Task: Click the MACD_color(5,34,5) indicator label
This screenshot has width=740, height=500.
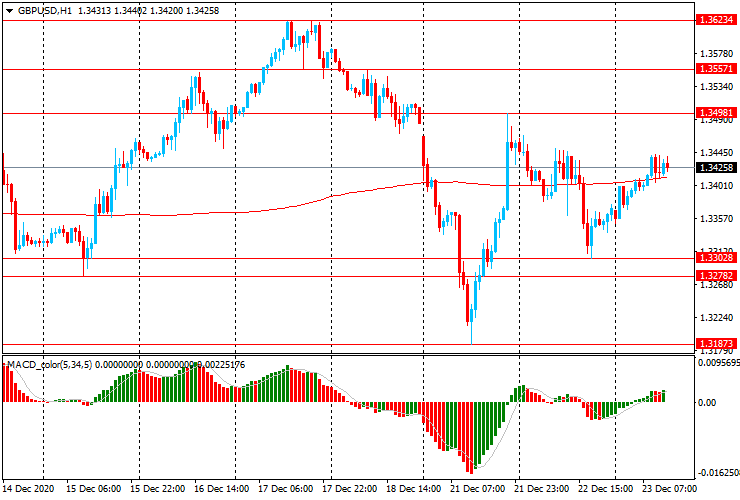Action: tap(50, 364)
